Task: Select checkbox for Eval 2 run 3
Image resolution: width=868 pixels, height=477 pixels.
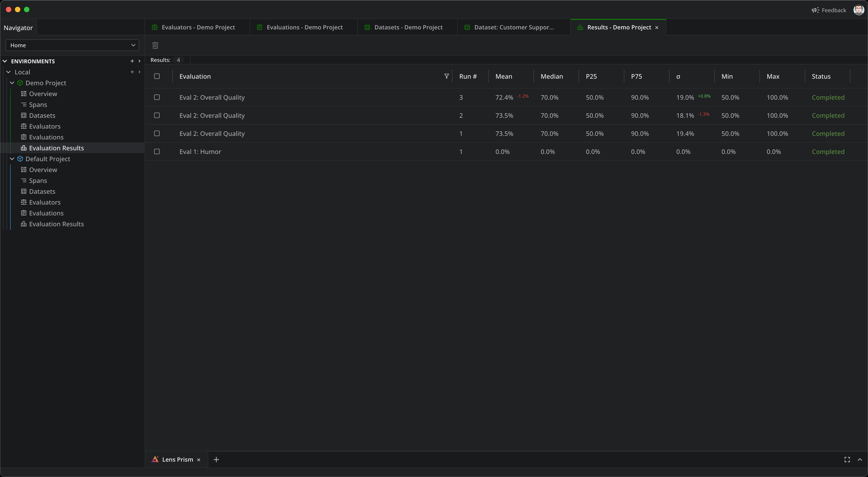Action: 157,97
